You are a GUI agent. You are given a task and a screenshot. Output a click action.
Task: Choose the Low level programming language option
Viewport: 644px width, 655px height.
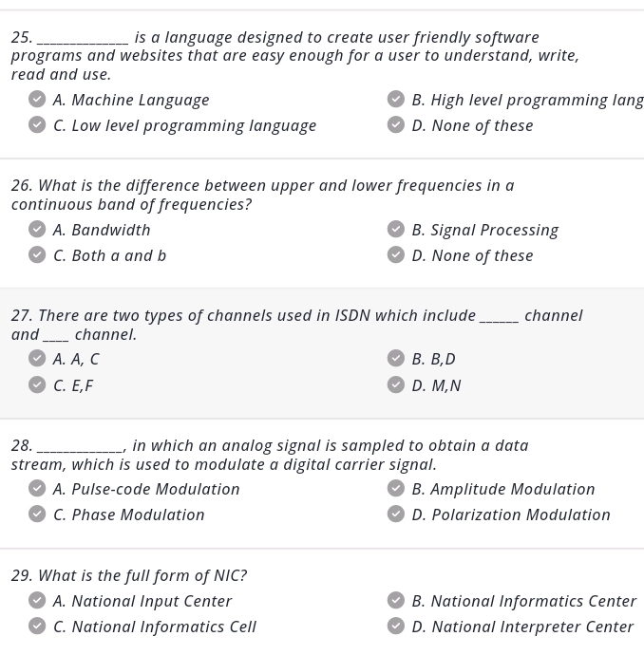tap(184, 125)
